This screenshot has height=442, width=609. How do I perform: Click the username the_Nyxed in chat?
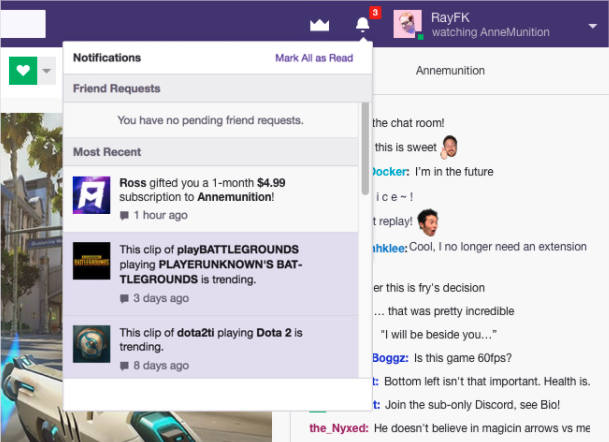[338, 428]
